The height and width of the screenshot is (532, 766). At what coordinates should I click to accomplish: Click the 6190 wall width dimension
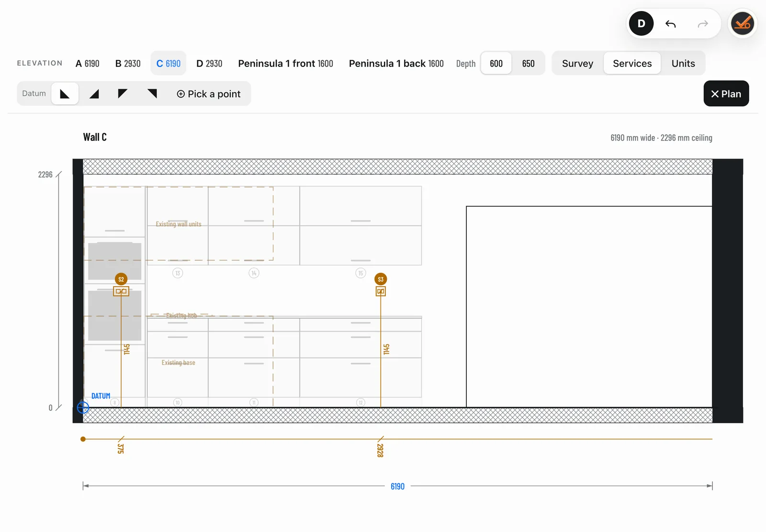pyautogui.click(x=397, y=486)
